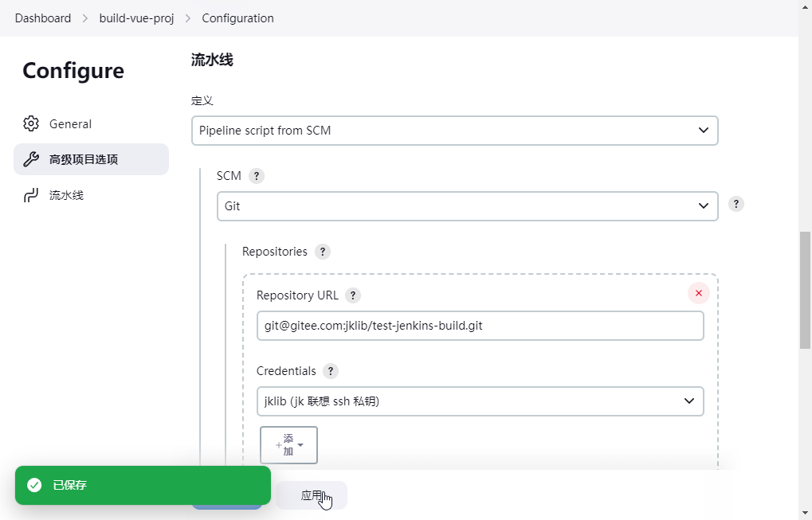The width and height of the screenshot is (812, 520).
Task: Expand the 添加 credentials button menu
Action: tap(289, 445)
